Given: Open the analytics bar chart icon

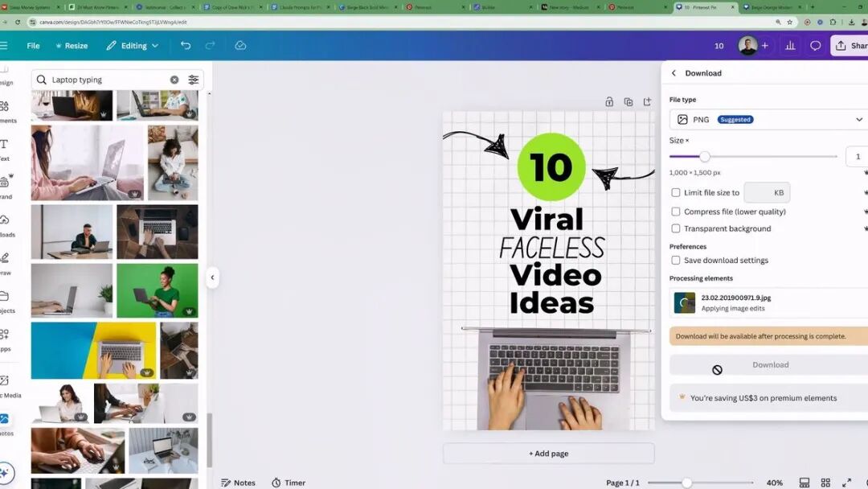Looking at the screenshot, I should click(790, 45).
